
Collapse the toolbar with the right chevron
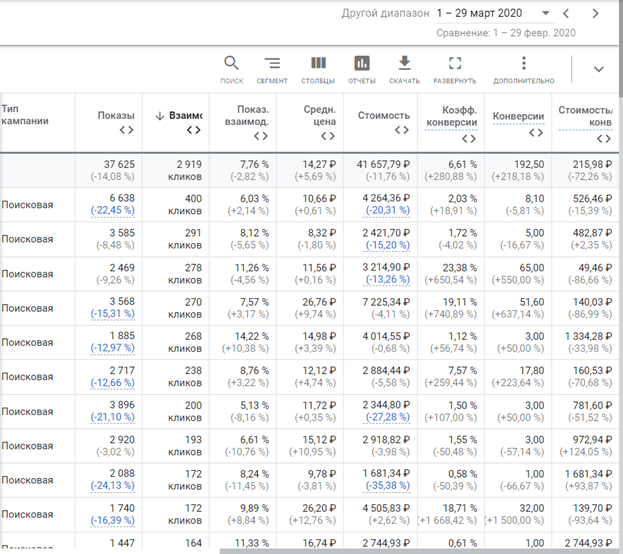(x=599, y=69)
